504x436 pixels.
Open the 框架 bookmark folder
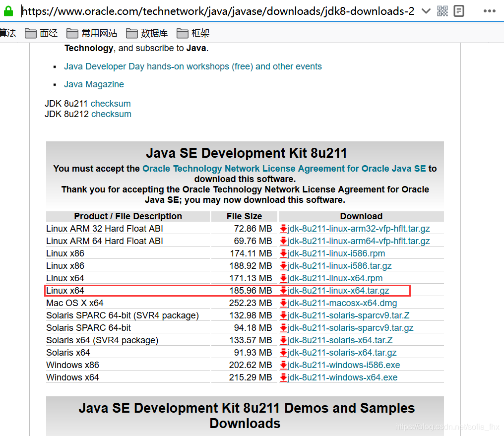193,33
